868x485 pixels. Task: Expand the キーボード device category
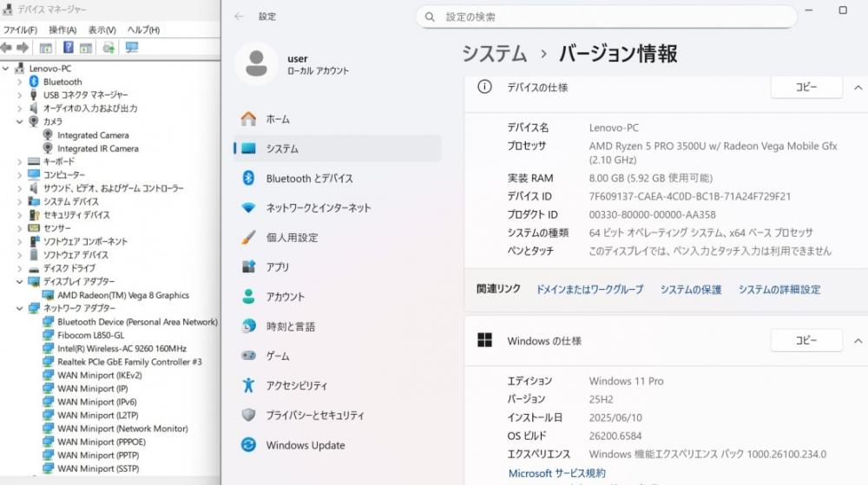coord(20,161)
